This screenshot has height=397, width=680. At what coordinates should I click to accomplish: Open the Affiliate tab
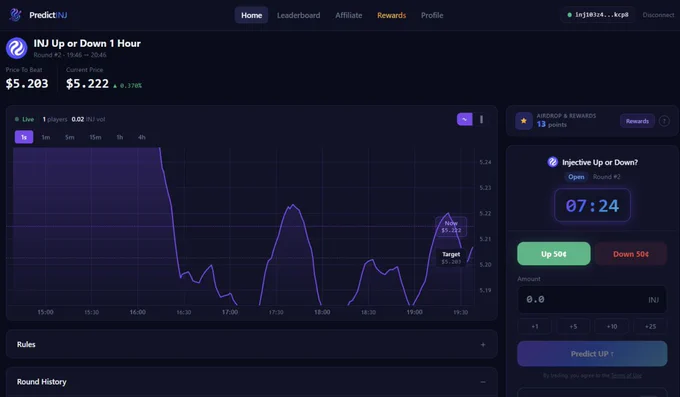click(x=349, y=15)
